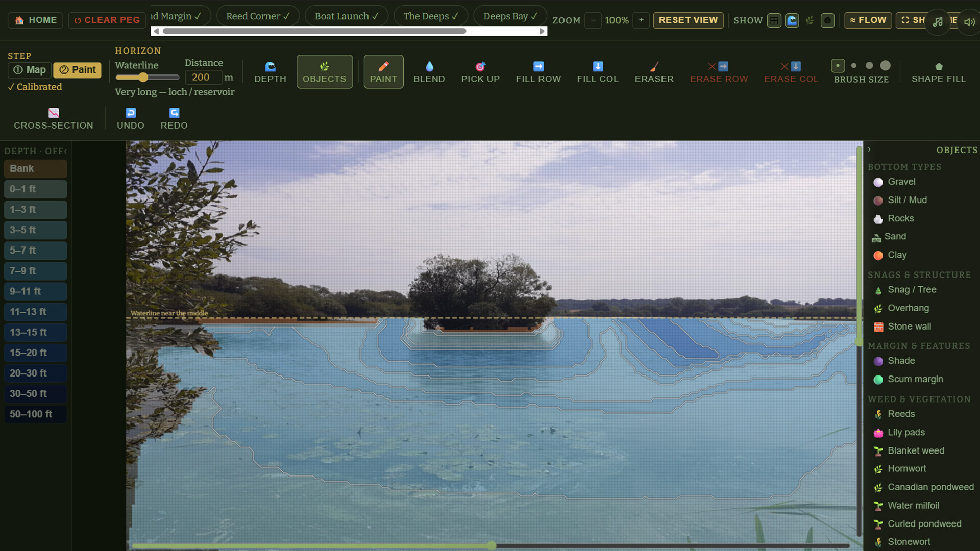Go to Home
The height and width of the screenshot is (551, 980).
[35, 20]
